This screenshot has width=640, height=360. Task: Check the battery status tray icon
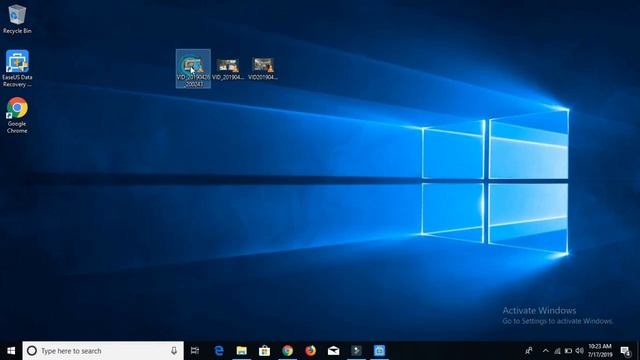[x=568, y=351]
